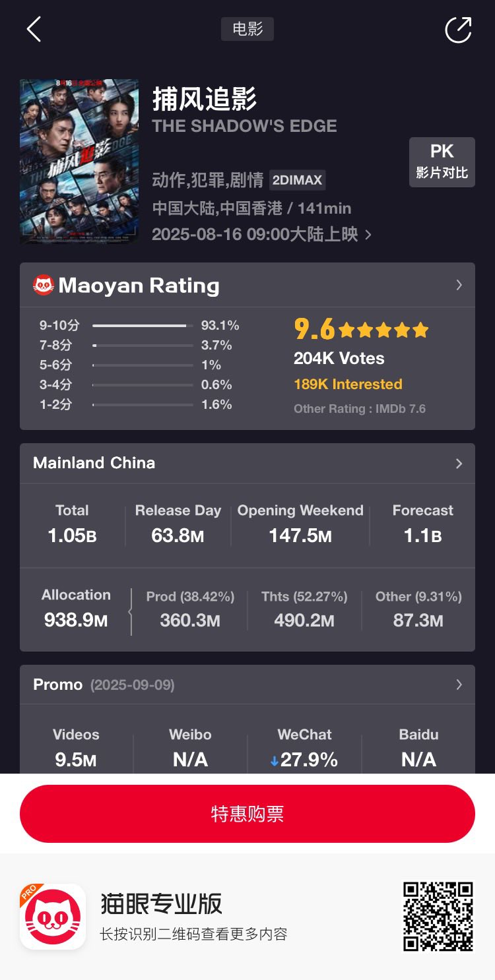The width and height of the screenshot is (495, 980).
Task: Tap the red 特惠购票 button
Action: tap(247, 813)
